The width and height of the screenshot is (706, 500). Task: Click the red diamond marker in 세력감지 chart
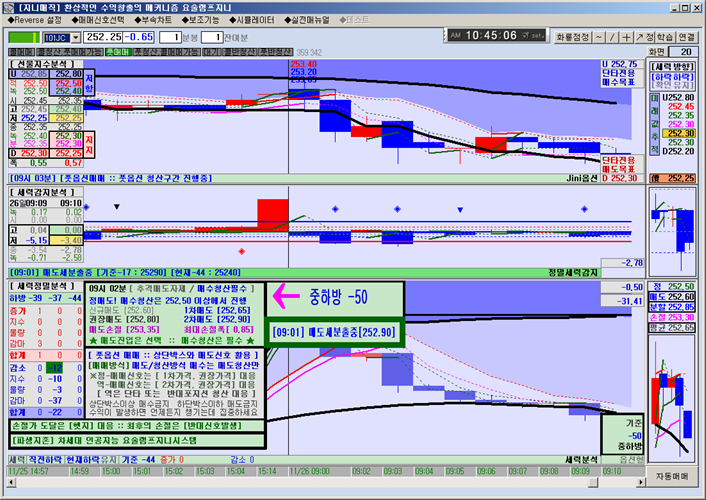pos(242,251)
